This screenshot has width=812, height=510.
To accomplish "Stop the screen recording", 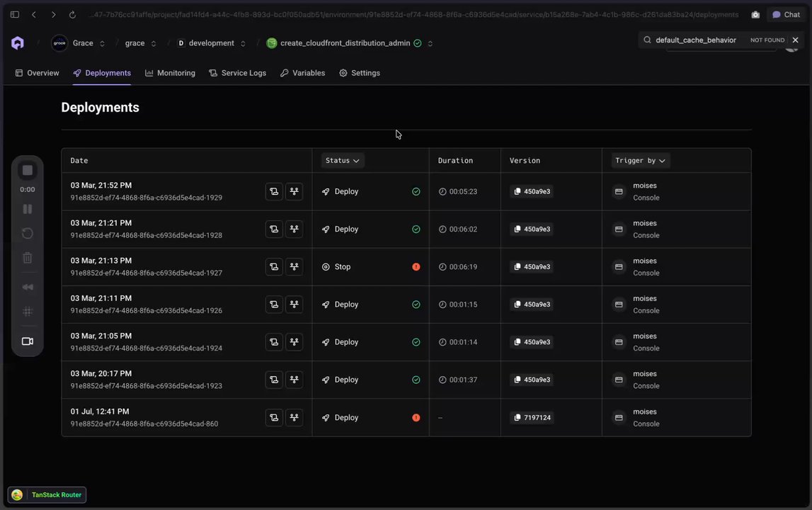I will click(28, 171).
